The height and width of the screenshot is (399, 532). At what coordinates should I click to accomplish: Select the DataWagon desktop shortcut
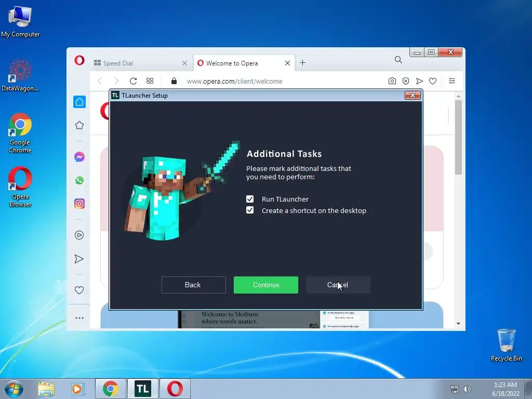pyautogui.click(x=20, y=75)
